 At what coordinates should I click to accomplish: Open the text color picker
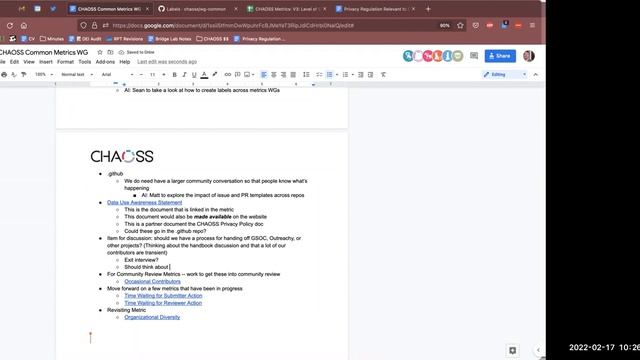204,75
